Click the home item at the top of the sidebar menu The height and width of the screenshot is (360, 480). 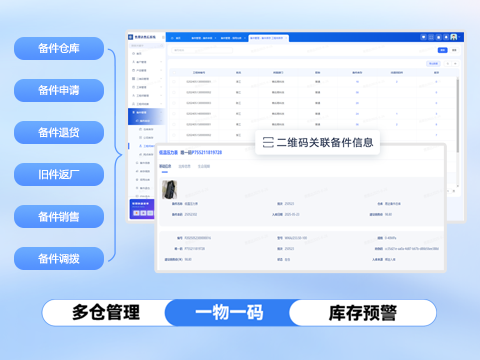click(x=147, y=53)
